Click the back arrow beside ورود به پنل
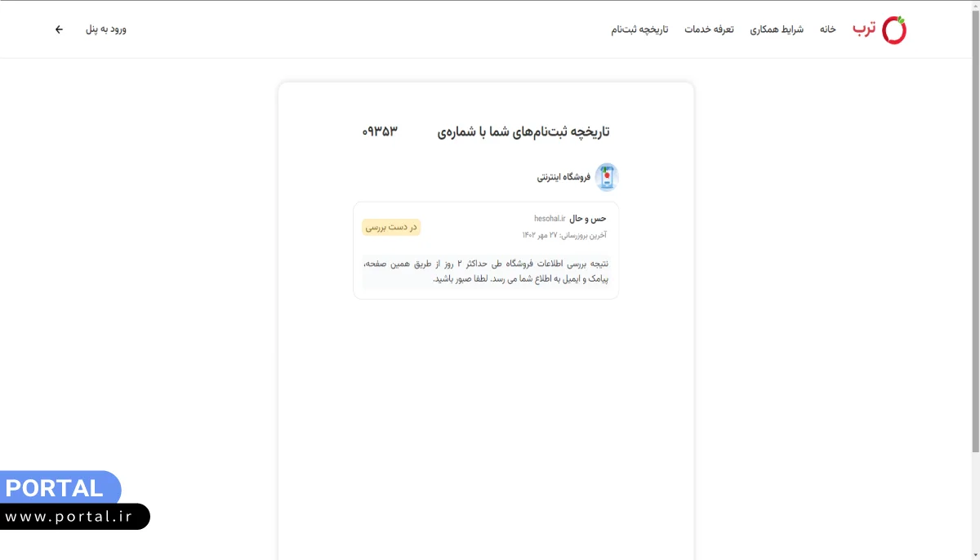This screenshot has width=980, height=560. [x=58, y=29]
